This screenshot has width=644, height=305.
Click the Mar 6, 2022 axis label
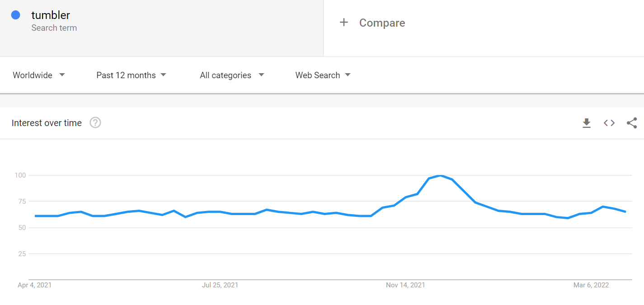(x=591, y=285)
